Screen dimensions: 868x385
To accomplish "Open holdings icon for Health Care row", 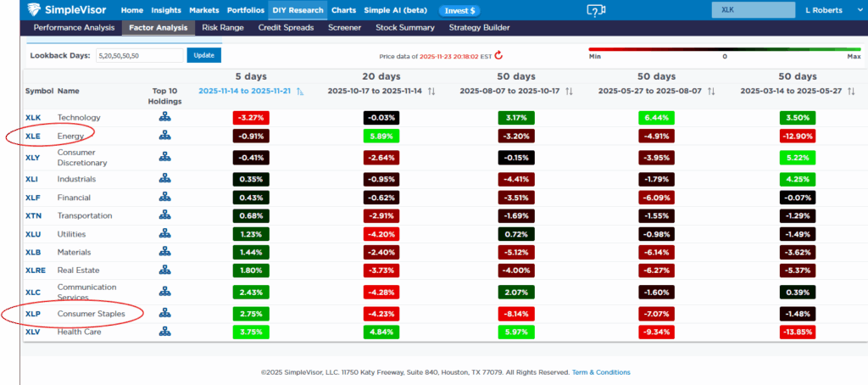I will pyautogui.click(x=165, y=332).
